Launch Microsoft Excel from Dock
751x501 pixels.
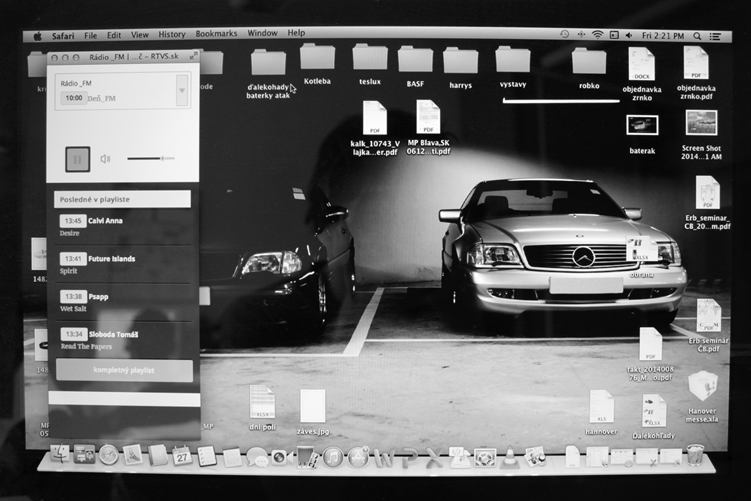433,457
